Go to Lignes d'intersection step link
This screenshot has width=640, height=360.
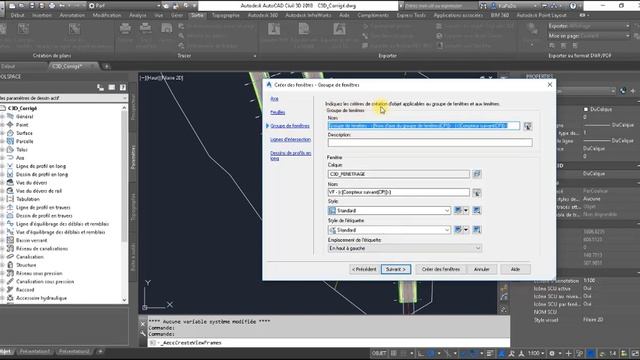tap(291, 140)
